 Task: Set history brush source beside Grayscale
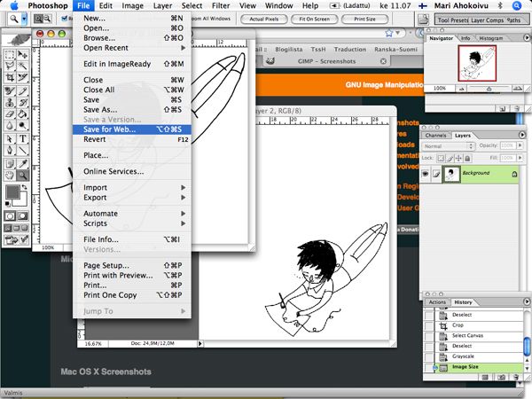click(429, 356)
